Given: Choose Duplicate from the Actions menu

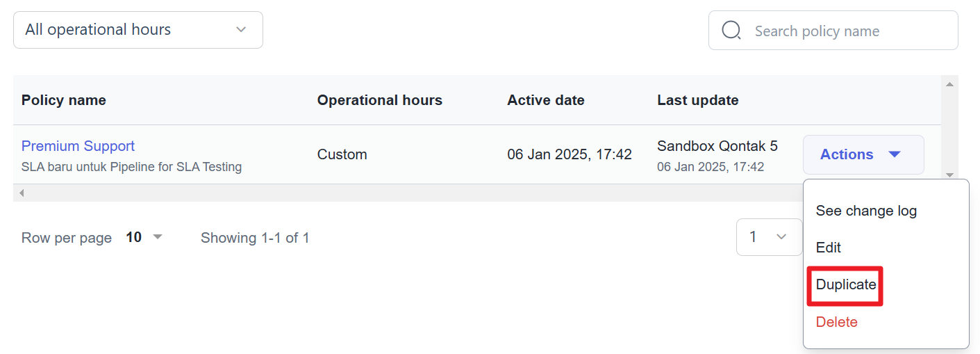Looking at the screenshot, I should [x=846, y=284].
